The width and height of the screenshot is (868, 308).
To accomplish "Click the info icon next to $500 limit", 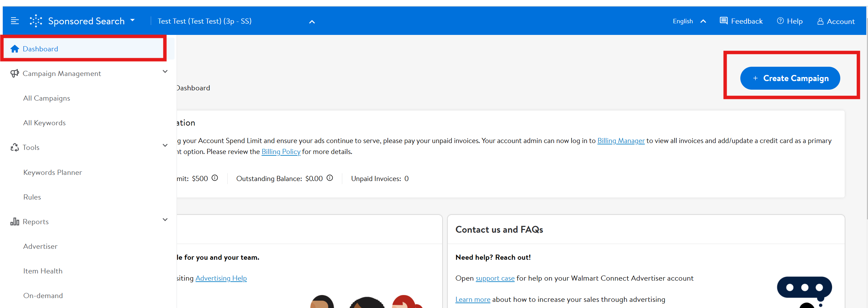I will click(x=215, y=178).
